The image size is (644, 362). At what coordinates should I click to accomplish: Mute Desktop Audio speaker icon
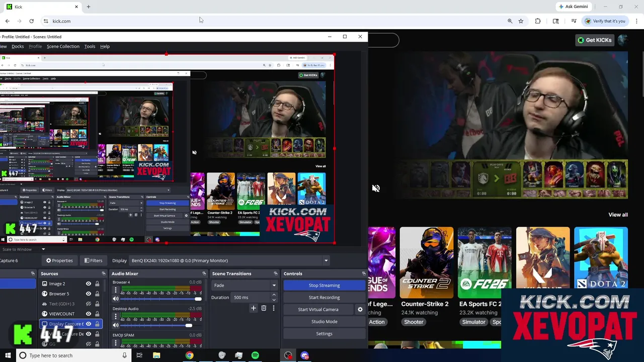coord(116,325)
